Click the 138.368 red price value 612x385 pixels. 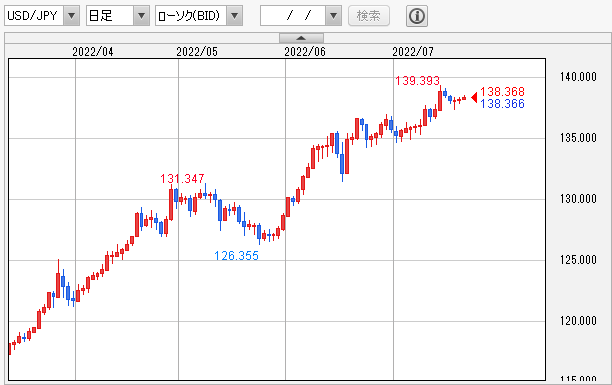pyautogui.click(x=502, y=92)
